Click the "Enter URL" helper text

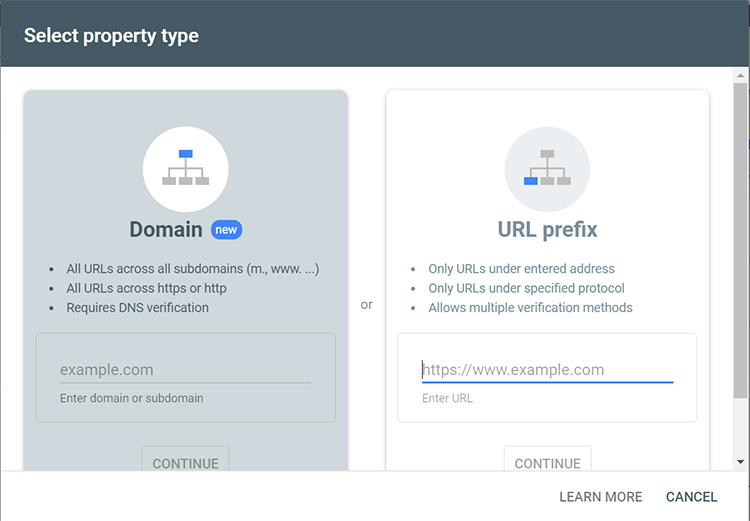[447, 398]
